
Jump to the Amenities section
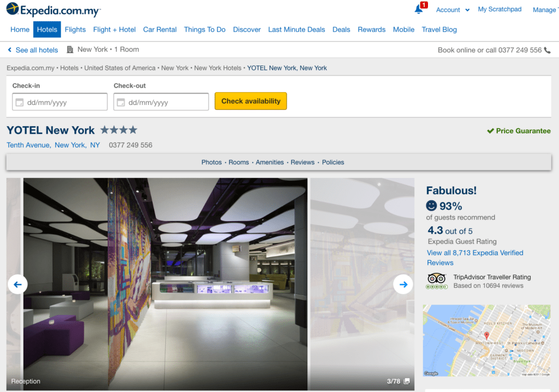[270, 162]
